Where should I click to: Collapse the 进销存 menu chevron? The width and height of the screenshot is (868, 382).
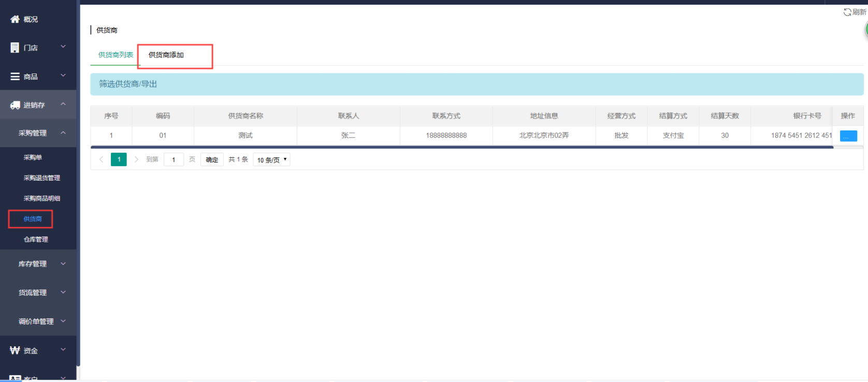pyautogui.click(x=63, y=104)
